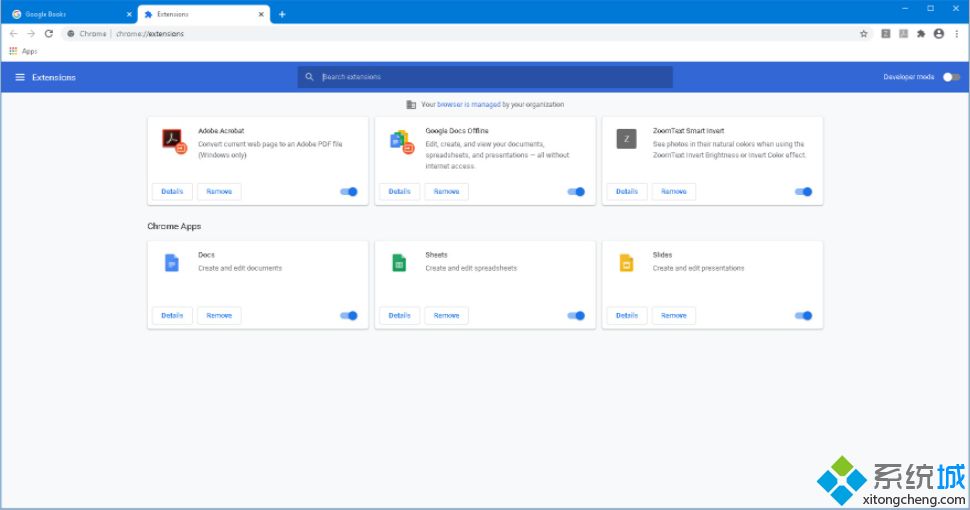The width and height of the screenshot is (970, 510).
Task: Open Details for Adobe Acrobat
Action: coord(172,192)
